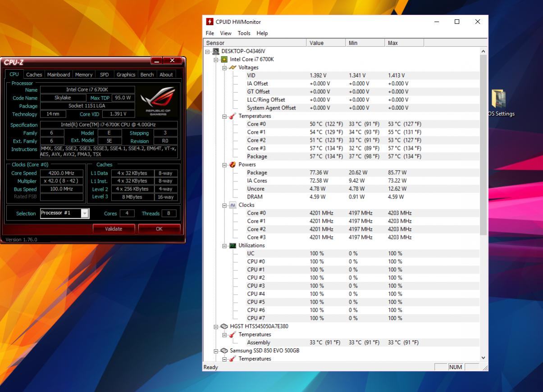Image resolution: width=543 pixels, height=392 pixels.
Task: Select the CPU tab in CPU-Z
Action: tap(14, 74)
